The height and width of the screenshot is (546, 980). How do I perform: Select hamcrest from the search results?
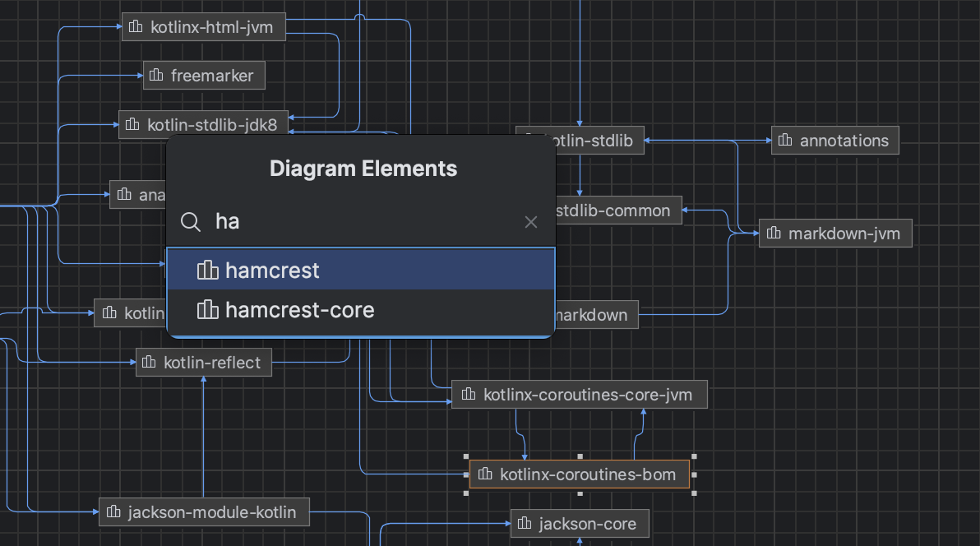pyautogui.click(x=271, y=270)
